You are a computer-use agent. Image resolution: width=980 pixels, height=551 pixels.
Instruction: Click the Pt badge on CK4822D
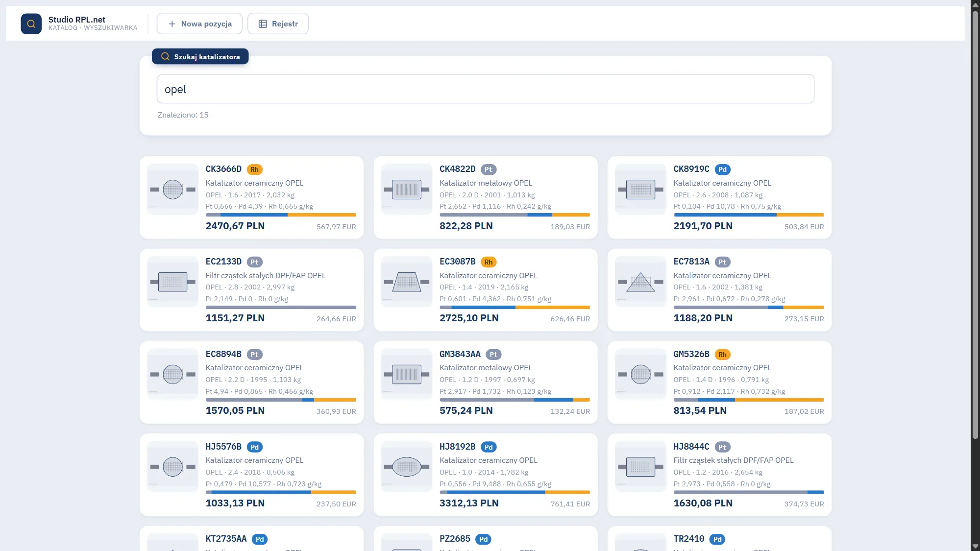pyautogui.click(x=489, y=169)
